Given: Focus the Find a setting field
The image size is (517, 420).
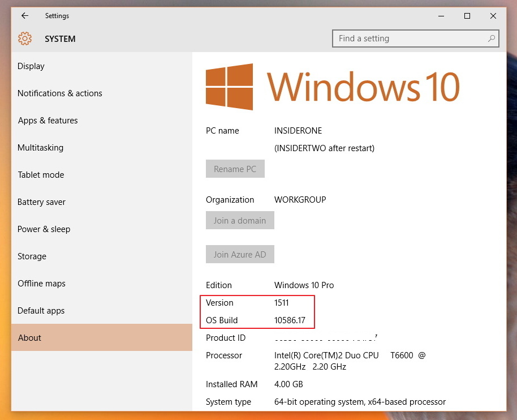Looking at the screenshot, I should click(x=415, y=38).
